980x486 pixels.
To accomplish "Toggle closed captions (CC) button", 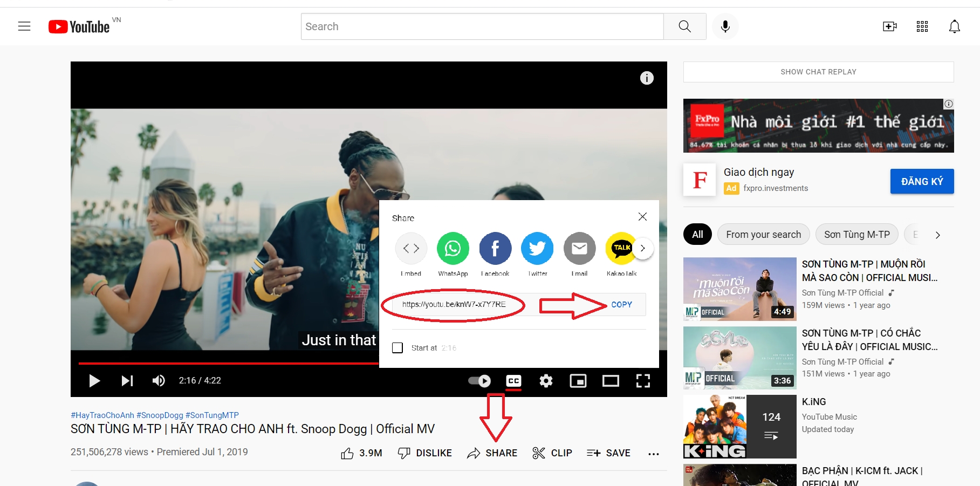I will pos(513,381).
